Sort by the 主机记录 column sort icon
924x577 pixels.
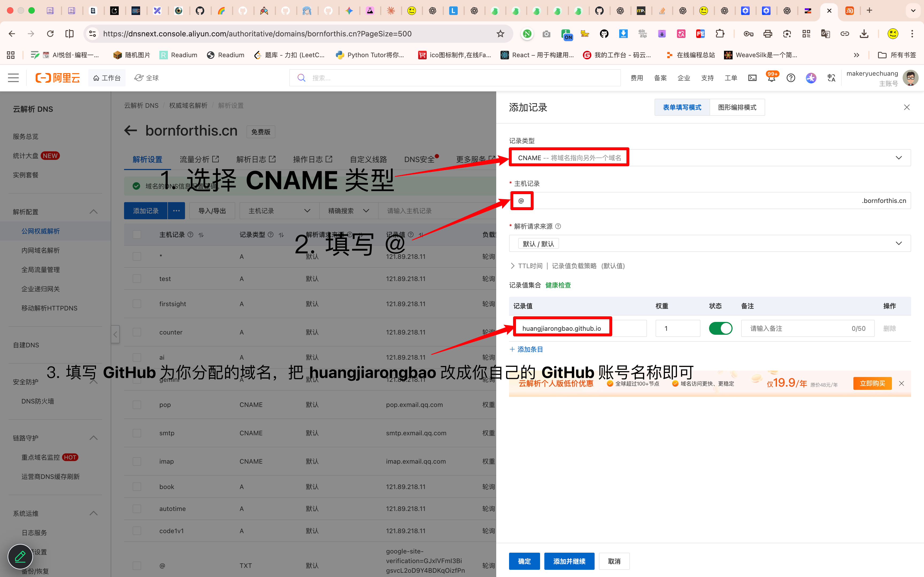coord(201,235)
